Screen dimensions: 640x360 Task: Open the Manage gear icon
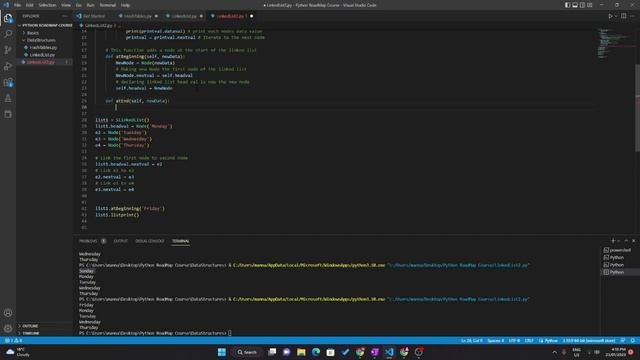8,329
